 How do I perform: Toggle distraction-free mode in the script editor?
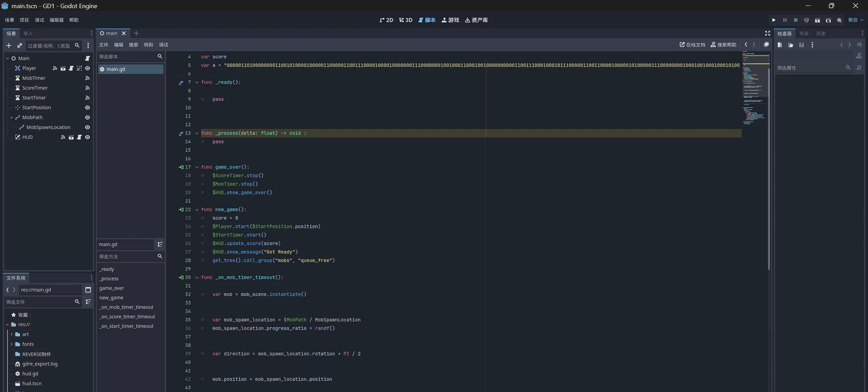767,33
